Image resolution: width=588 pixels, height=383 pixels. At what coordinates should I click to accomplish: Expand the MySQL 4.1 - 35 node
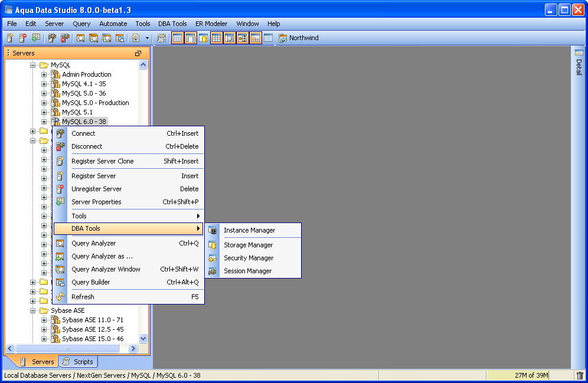44,84
